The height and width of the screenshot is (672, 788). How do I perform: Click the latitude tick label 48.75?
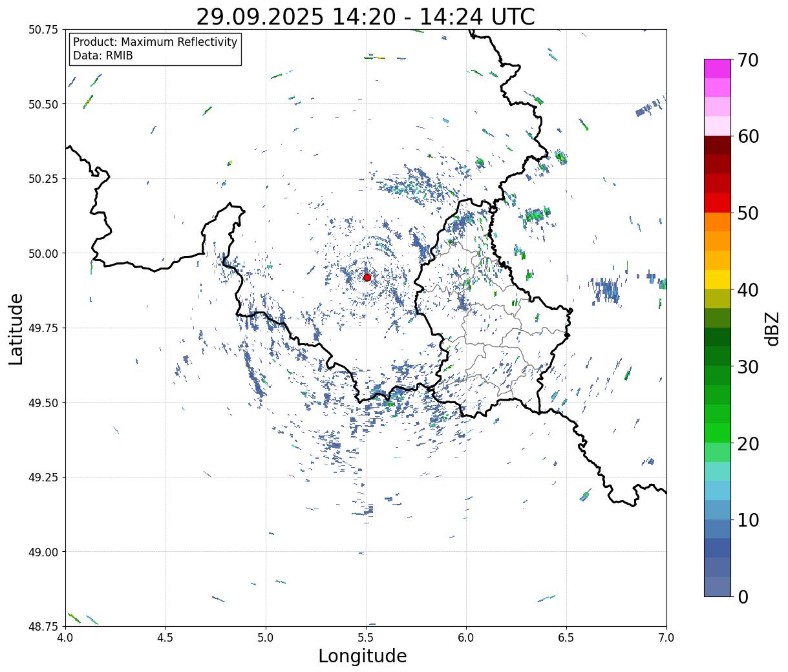coord(43,626)
